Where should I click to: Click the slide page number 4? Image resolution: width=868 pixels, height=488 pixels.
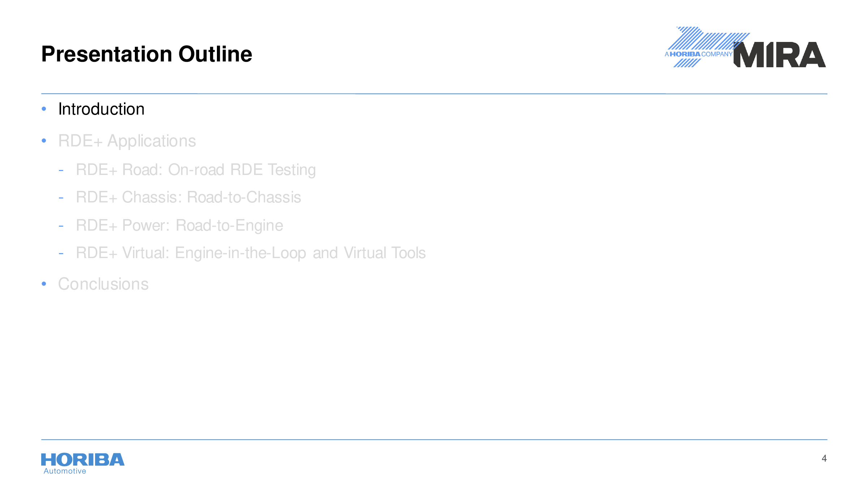(x=824, y=458)
